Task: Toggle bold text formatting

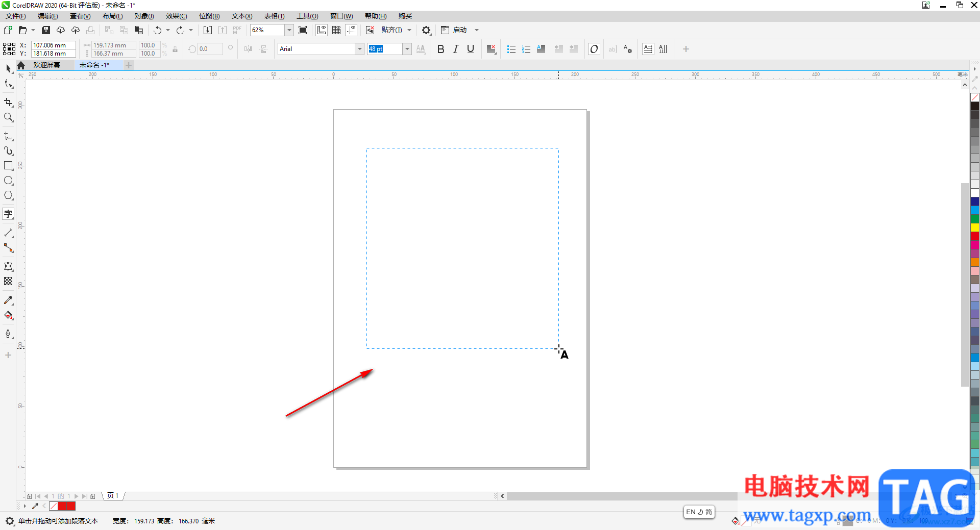Action: point(441,49)
